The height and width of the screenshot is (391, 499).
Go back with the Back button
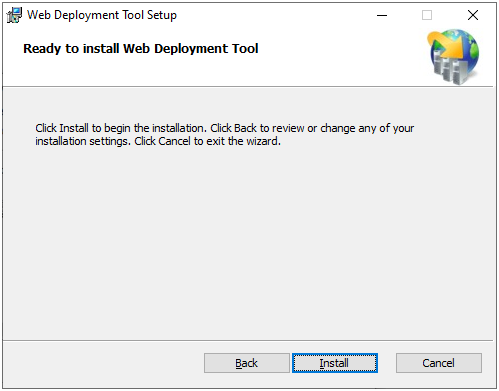tap(247, 363)
